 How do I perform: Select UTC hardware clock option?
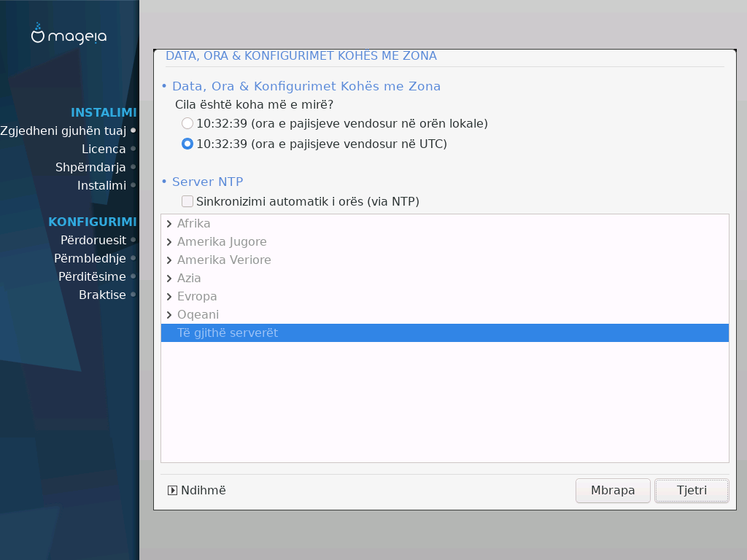click(187, 144)
